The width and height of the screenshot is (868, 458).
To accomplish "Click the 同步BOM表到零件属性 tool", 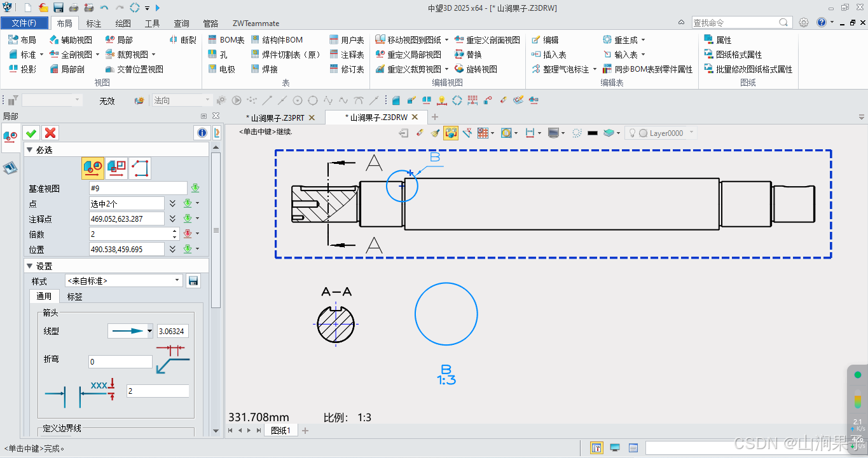I will pyautogui.click(x=648, y=69).
